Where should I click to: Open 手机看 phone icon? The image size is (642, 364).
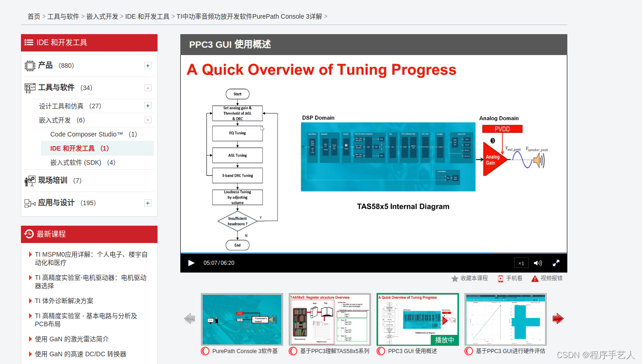pos(500,278)
